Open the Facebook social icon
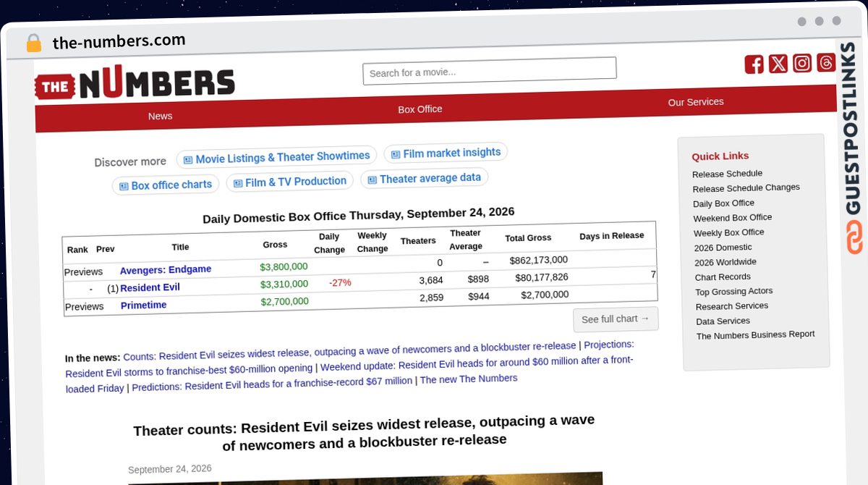 [x=754, y=64]
